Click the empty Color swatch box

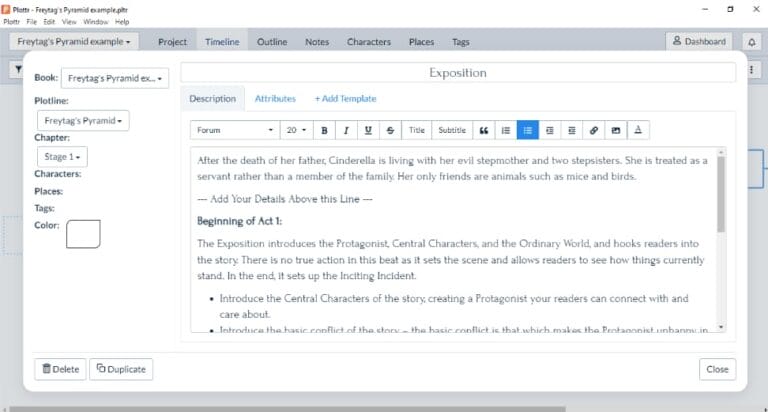pyautogui.click(x=83, y=234)
